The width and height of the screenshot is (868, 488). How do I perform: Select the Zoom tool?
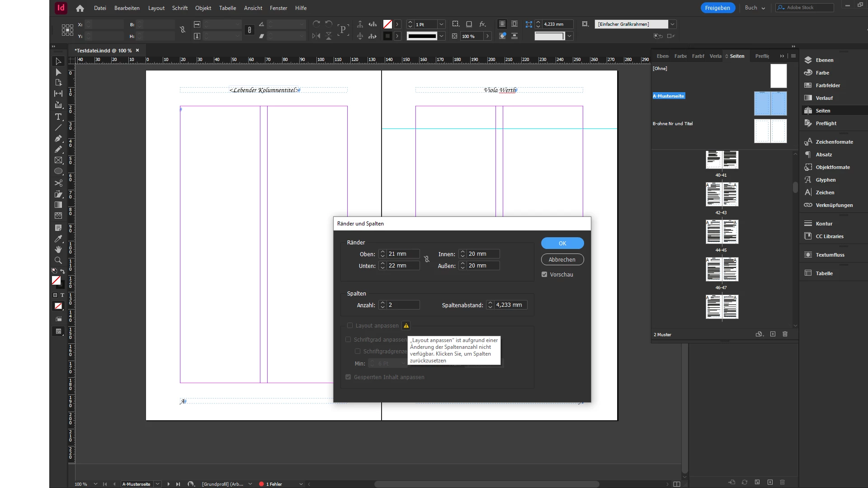tap(58, 260)
